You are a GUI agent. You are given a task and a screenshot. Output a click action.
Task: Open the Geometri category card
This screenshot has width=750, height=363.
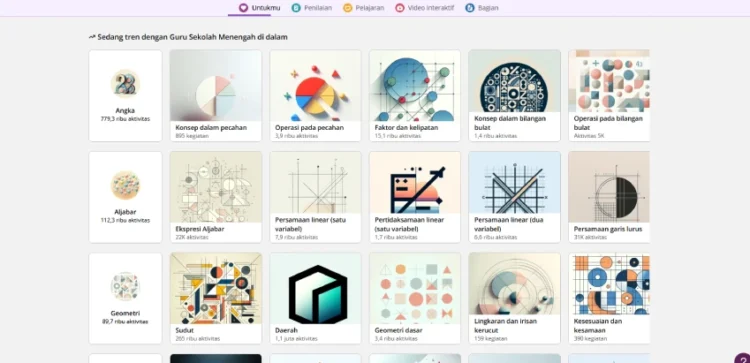coord(125,298)
